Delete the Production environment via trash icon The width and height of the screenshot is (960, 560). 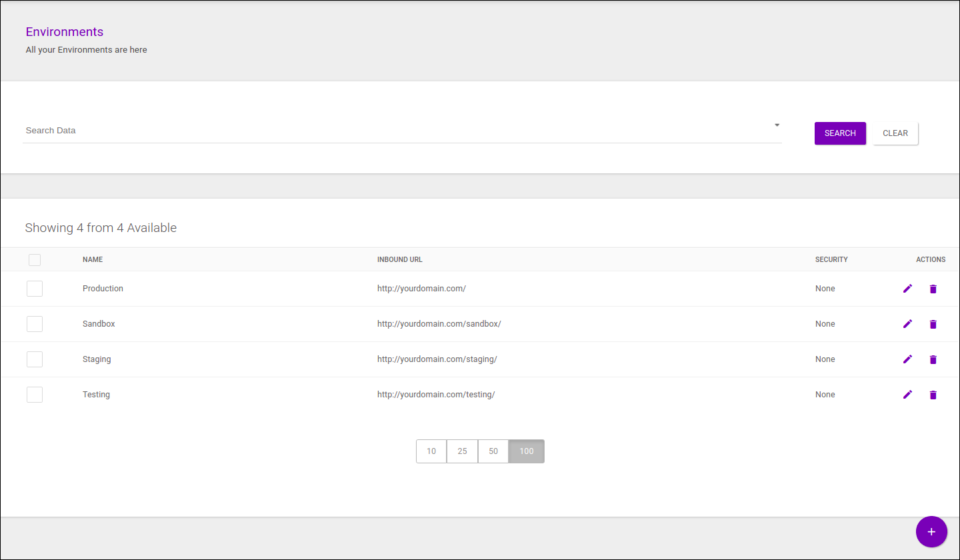point(933,289)
